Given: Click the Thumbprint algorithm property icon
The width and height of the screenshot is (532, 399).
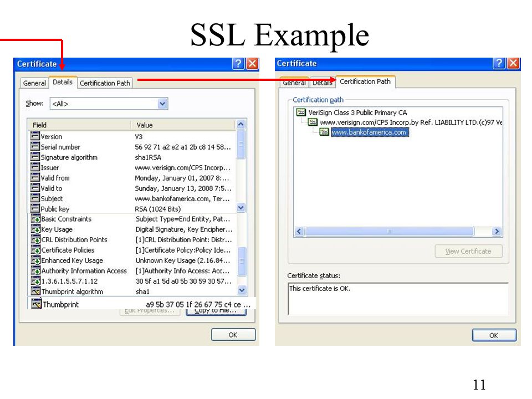Looking at the screenshot, I should (35, 291).
